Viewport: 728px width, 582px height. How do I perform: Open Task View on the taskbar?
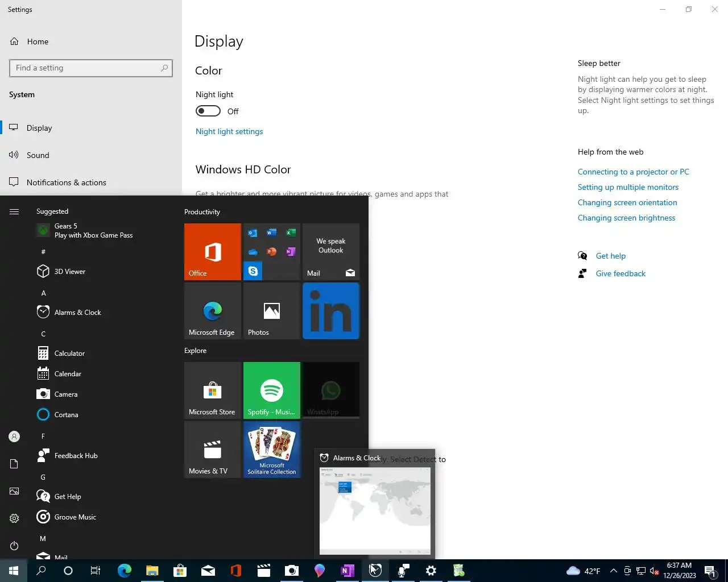point(96,571)
